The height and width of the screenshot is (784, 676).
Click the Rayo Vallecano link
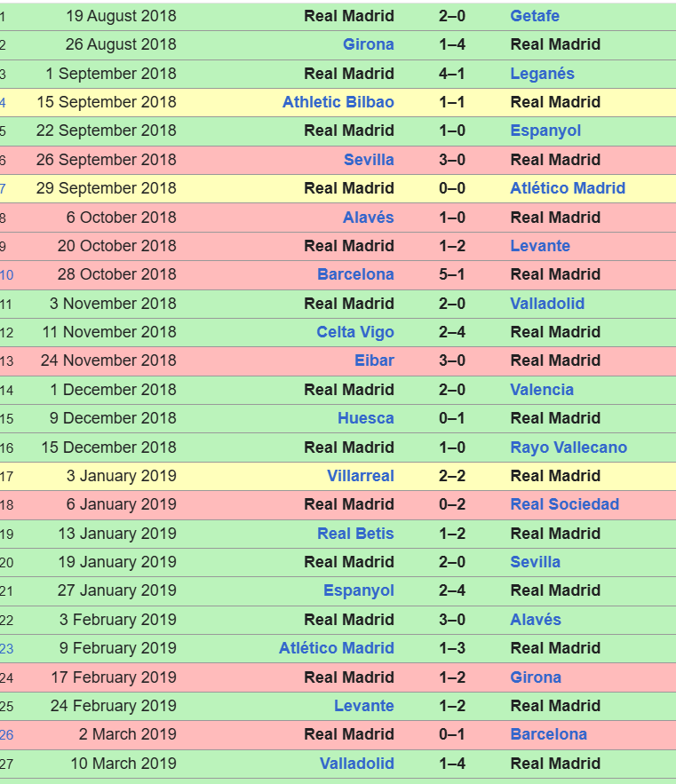(568, 447)
